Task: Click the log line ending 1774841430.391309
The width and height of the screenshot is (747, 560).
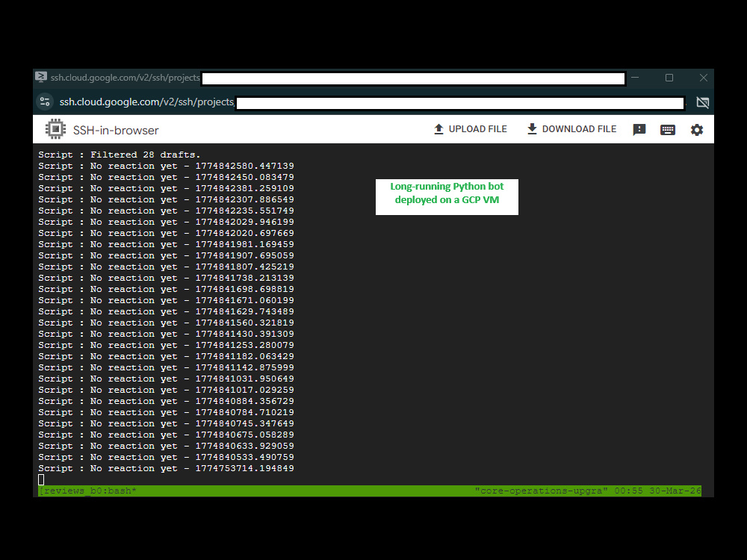Action: click(167, 334)
